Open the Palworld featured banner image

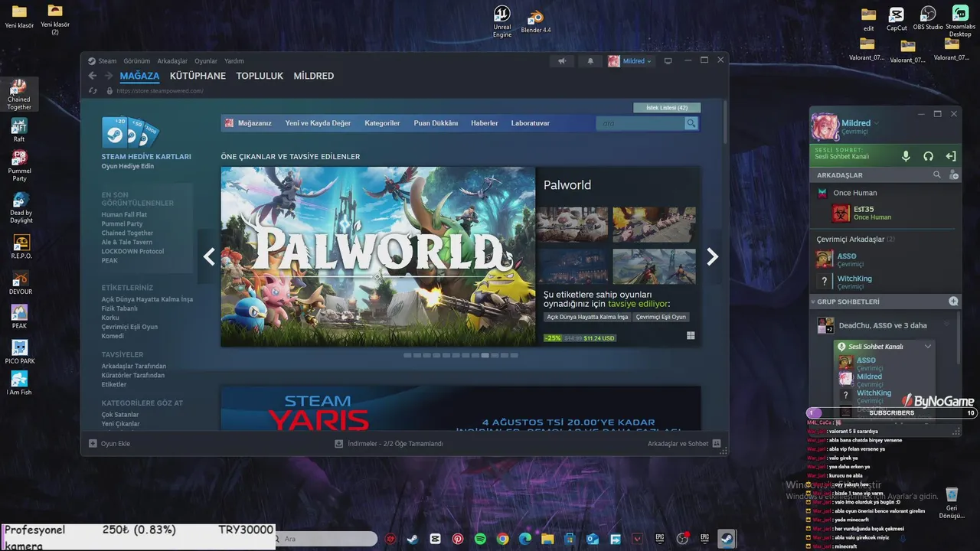pos(378,256)
